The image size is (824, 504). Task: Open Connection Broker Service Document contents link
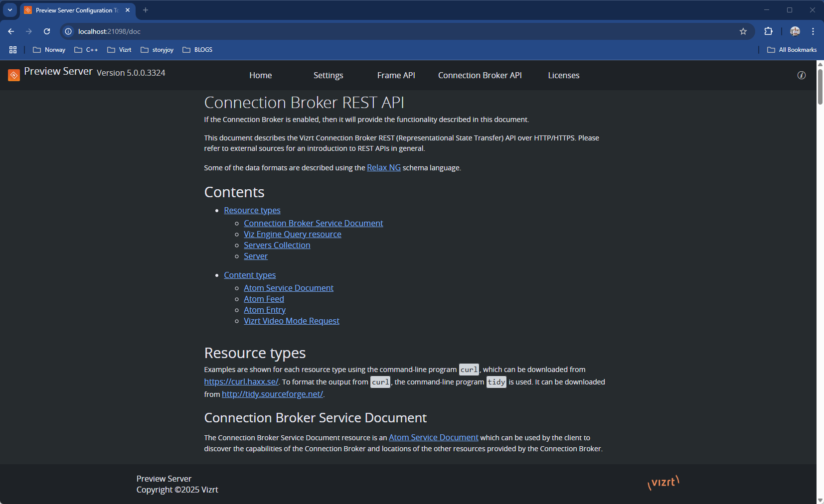point(314,223)
